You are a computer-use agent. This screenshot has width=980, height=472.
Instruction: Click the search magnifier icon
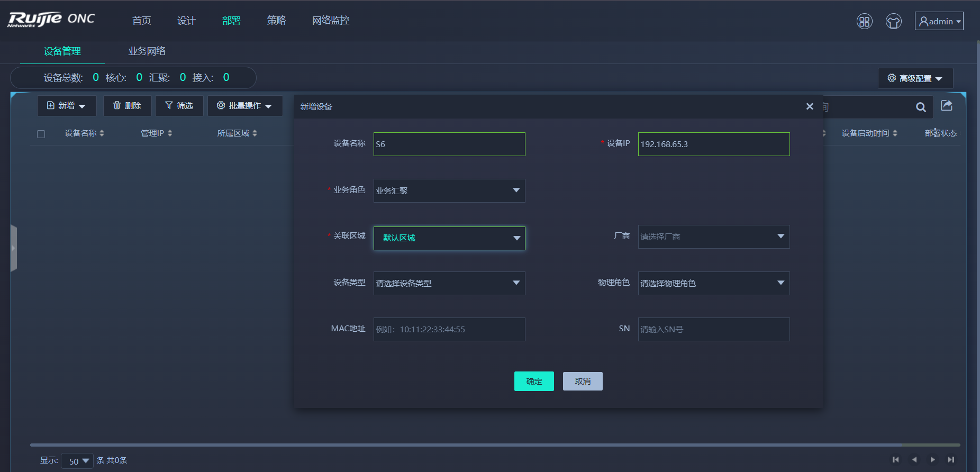921,107
